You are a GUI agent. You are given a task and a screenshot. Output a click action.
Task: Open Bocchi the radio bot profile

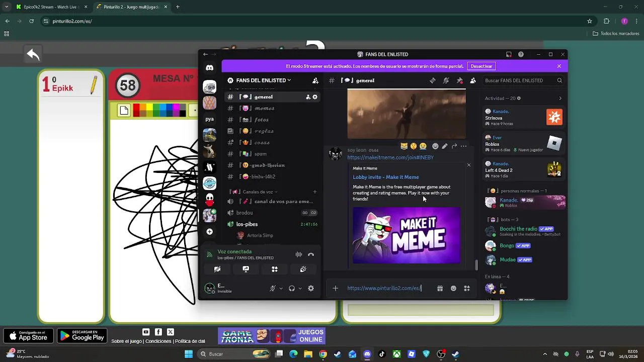pyautogui.click(x=523, y=231)
